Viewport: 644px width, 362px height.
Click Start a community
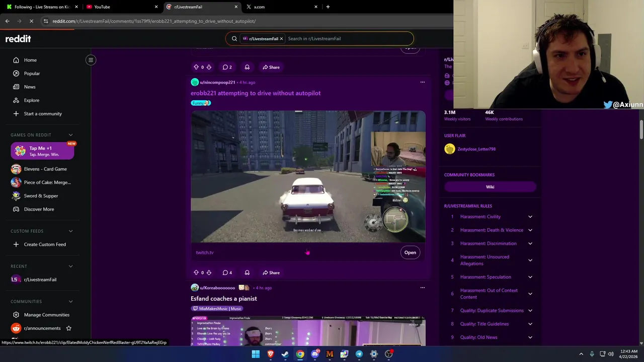tap(43, 114)
